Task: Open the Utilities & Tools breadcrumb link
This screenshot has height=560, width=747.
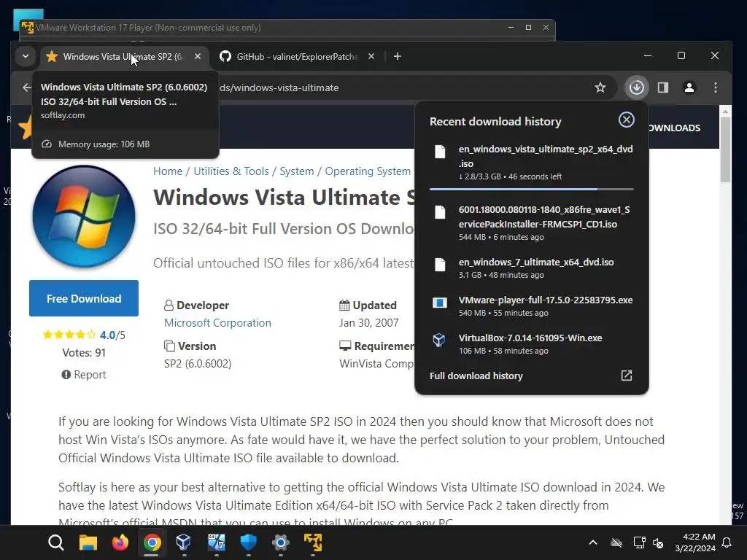Action: pyautogui.click(x=231, y=171)
